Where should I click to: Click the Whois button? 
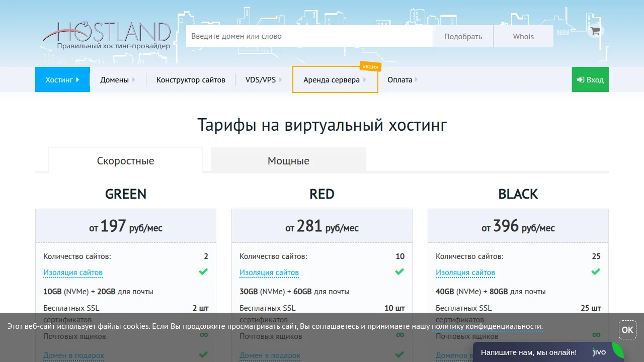coord(523,36)
